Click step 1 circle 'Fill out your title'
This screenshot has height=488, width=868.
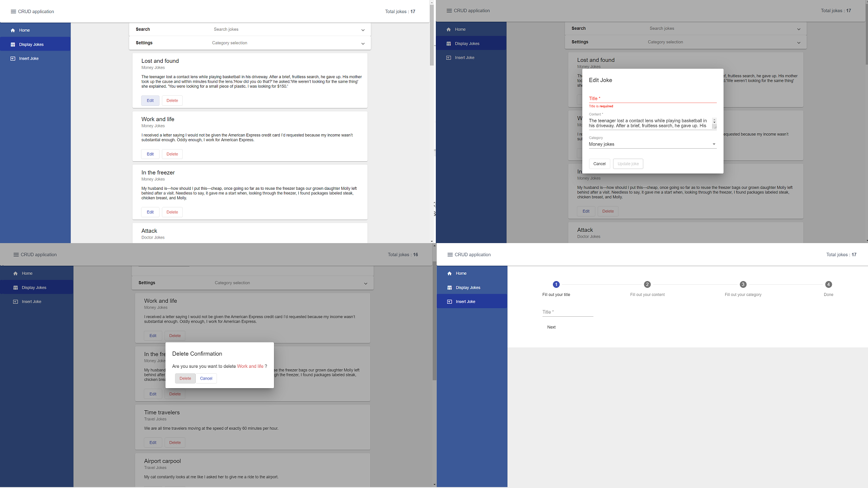[x=556, y=285]
